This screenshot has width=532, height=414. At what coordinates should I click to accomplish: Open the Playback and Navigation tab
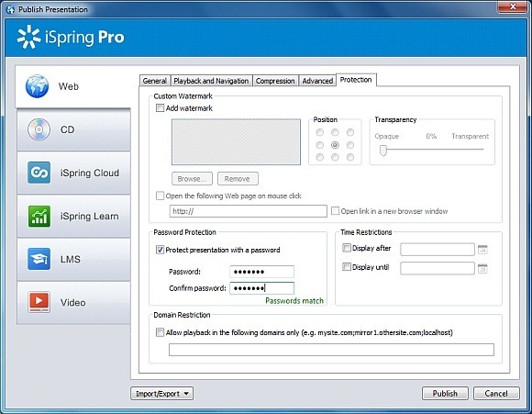coord(211,81)
